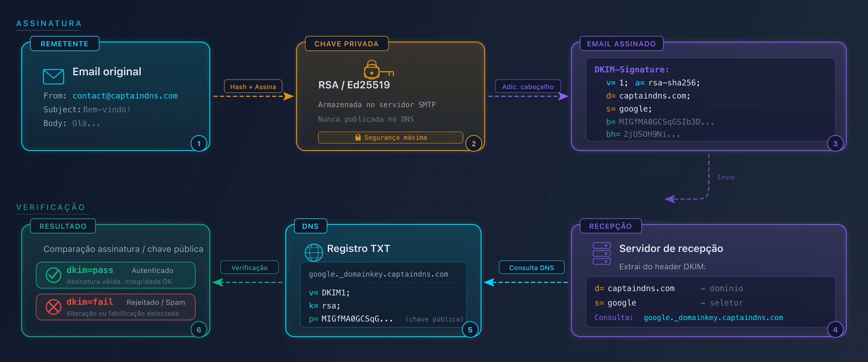Select the orange CHAVE PRIVADA header swatch
The image size is (868, 362).
click(x=346, y=43)
